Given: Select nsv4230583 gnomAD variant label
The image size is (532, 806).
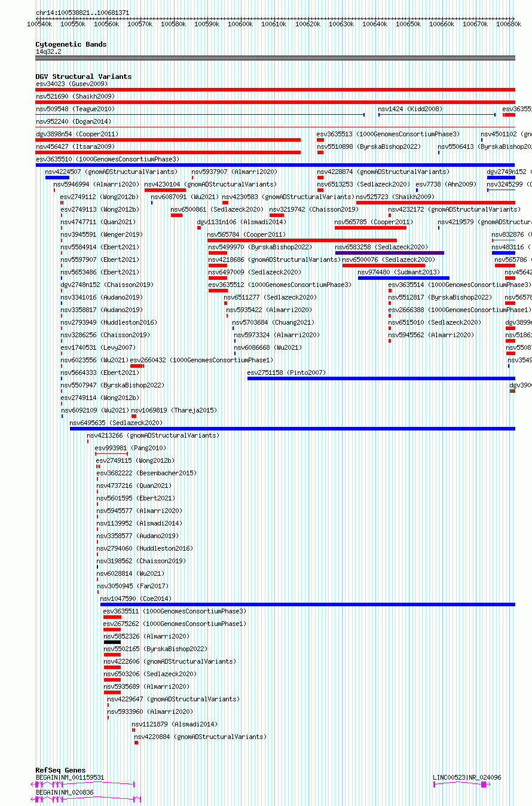Looking at the screenshot, I should (288, 197).
